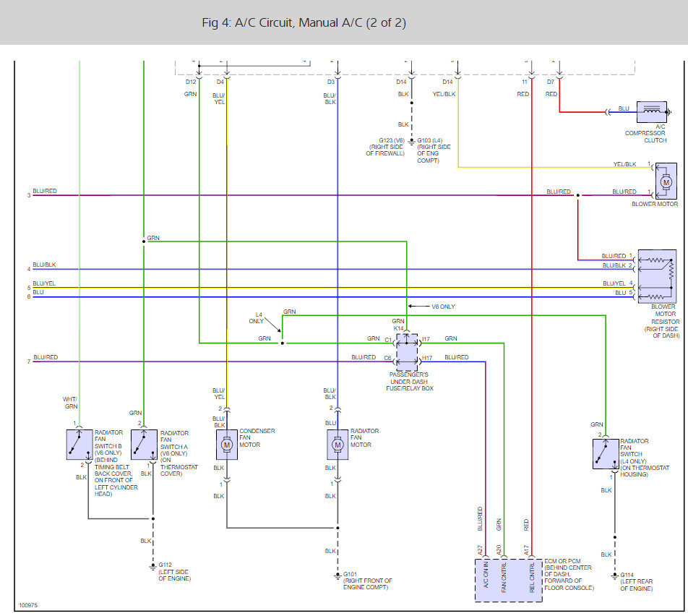Click the 'G114 (LEFT REAR OF ENGINE)' label

pos(636,581)
